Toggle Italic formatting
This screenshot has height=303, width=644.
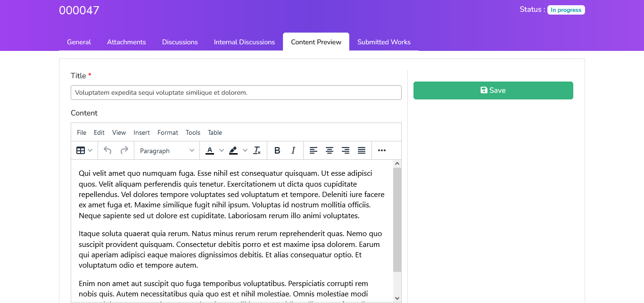[293, 150]
